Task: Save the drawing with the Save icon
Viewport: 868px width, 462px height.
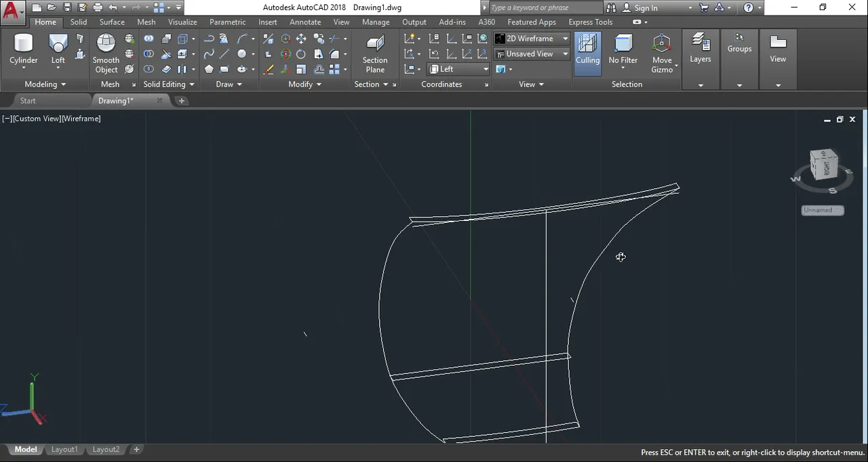Action: (67, 7)
